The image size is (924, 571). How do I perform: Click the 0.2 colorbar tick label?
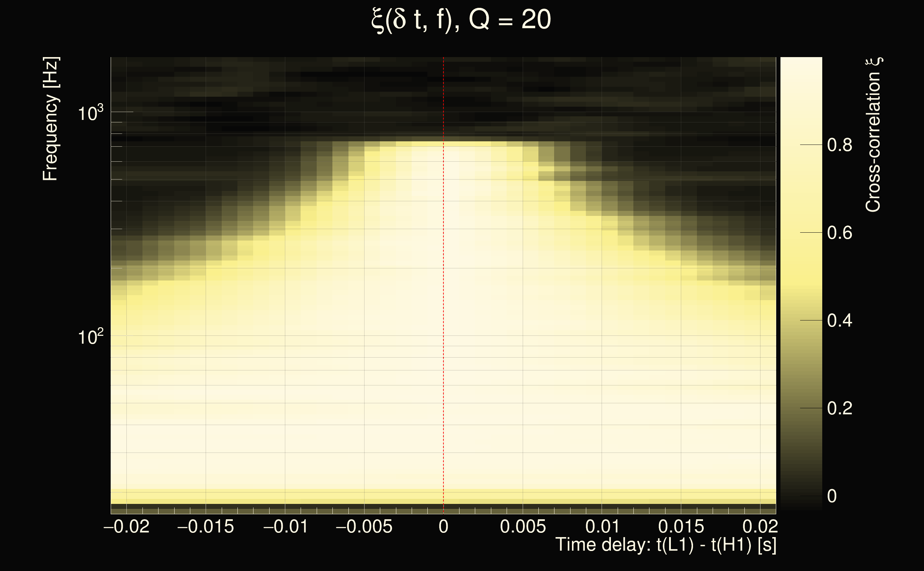coord(839,409)
